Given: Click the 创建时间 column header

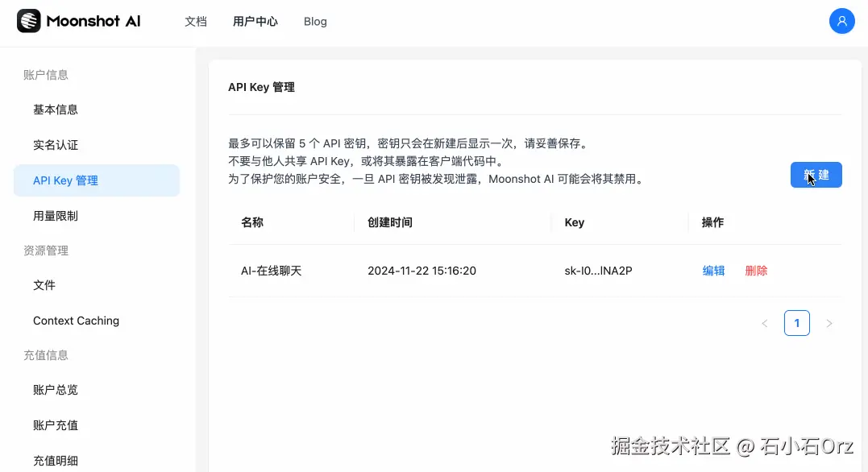Looking at the screenshot, I should tap(390, 222).
